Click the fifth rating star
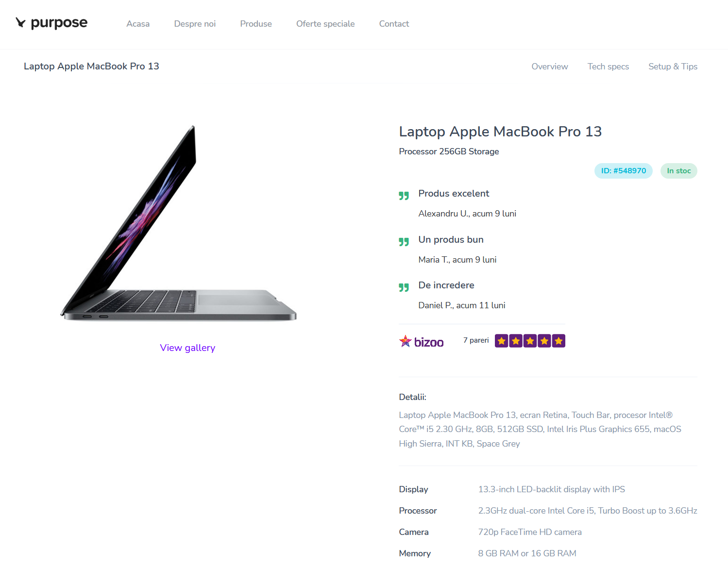728x567 pixels. coord(559,341)
